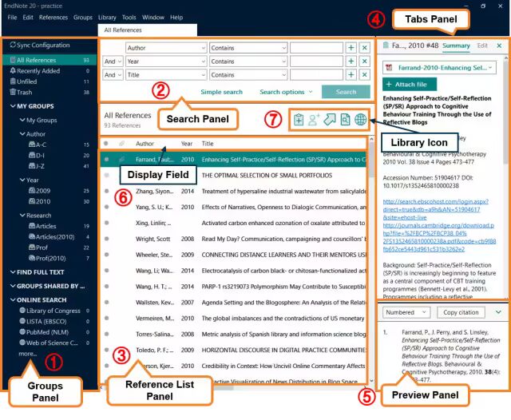Toggle read status dot for Vermeiren row
Image resolution: width=511 pixels, height=420 pixels.
coord(106,318)
